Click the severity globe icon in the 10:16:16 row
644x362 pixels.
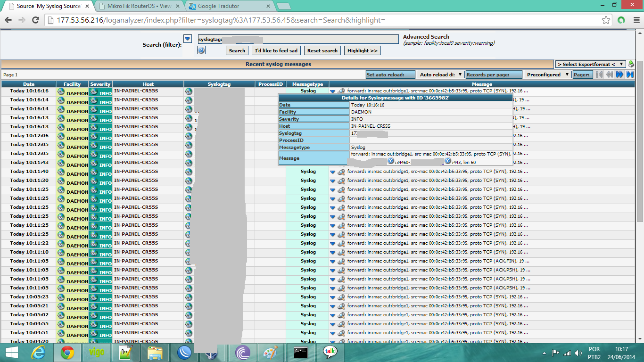[x=93, y=91]
